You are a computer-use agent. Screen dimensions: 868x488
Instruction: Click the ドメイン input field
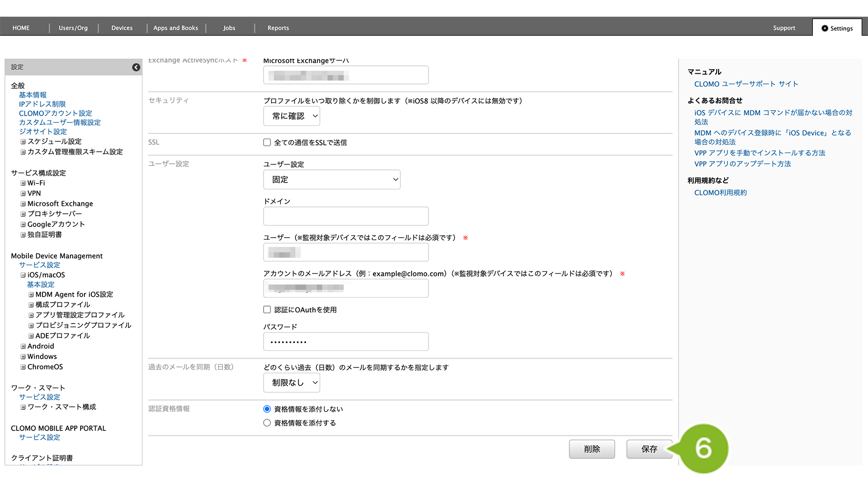click(x=346, y=216)
